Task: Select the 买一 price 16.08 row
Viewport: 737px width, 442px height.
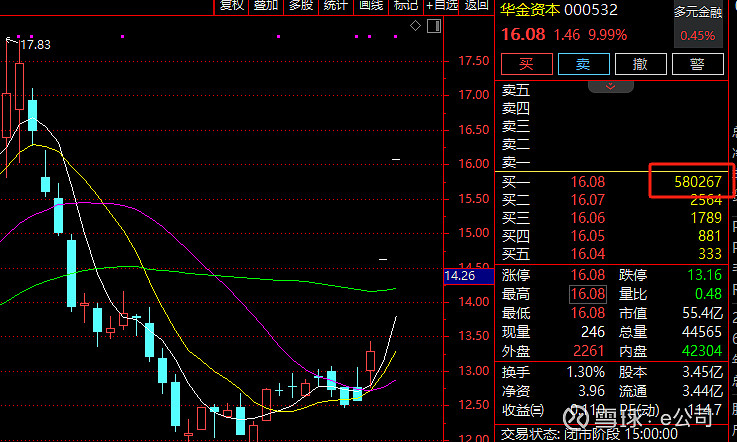Action: pyautogui.click(x=588, y=182)
